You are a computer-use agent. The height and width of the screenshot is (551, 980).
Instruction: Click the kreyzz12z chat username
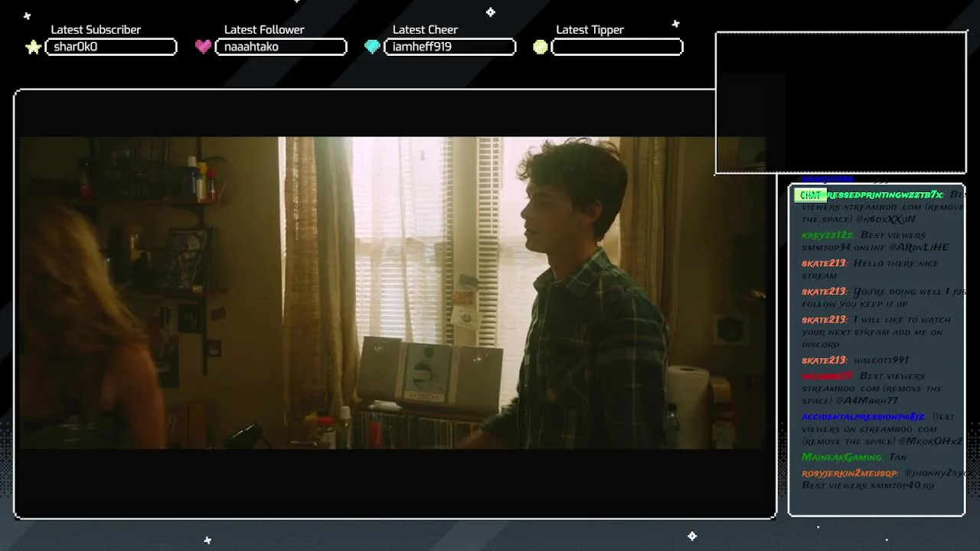pos(828,235)
